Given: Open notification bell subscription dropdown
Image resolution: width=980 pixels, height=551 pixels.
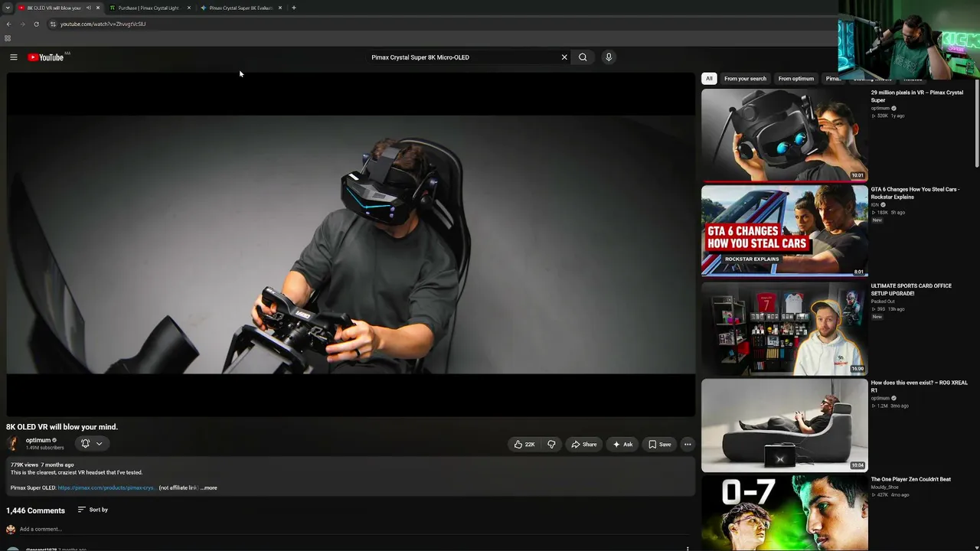Looking at the screenshot, I should pos(92,444).
